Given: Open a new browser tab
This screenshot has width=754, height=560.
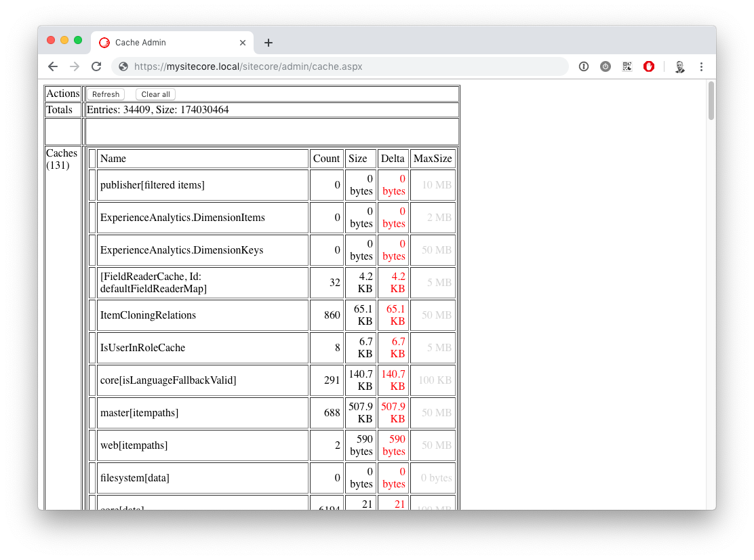Looking at the screenshot, I should [269, 43].
